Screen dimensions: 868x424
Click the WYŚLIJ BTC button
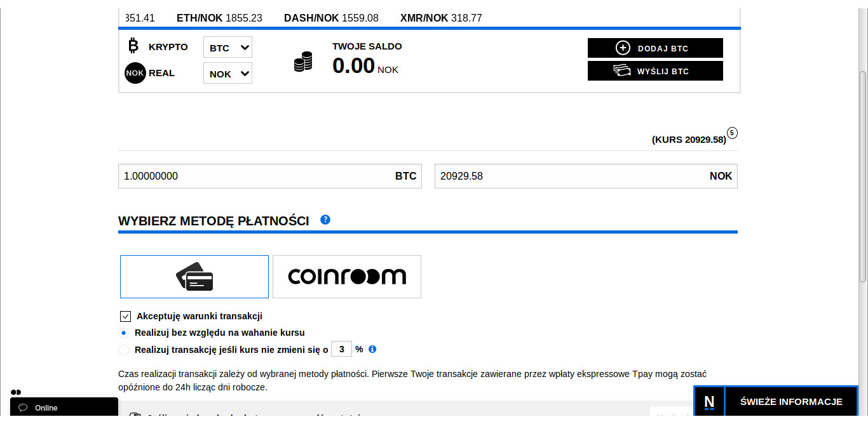[655, 71]
